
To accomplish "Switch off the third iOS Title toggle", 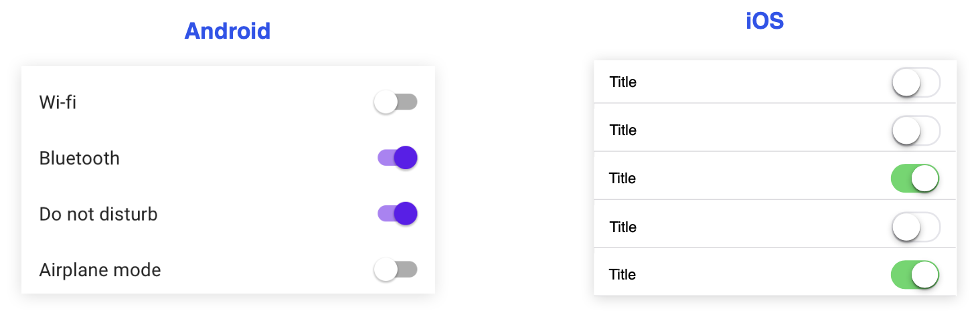I will (915, 179).
